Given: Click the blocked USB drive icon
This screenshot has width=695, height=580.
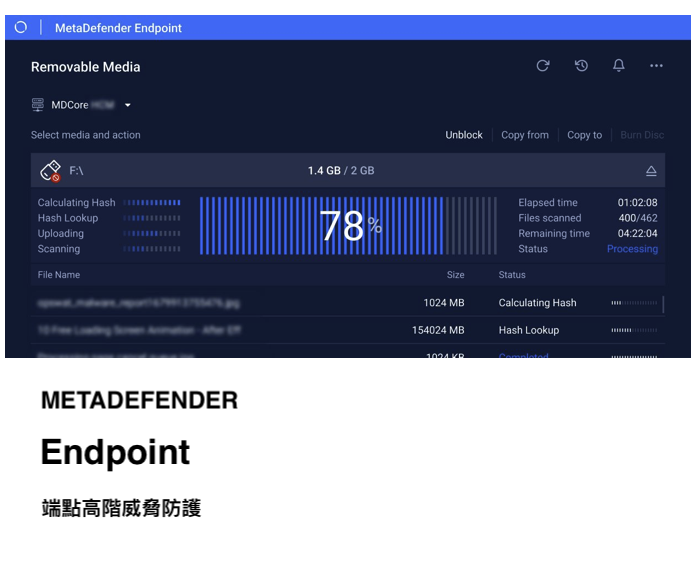Looking at the screenshot, I should click(x=50, y=171).
